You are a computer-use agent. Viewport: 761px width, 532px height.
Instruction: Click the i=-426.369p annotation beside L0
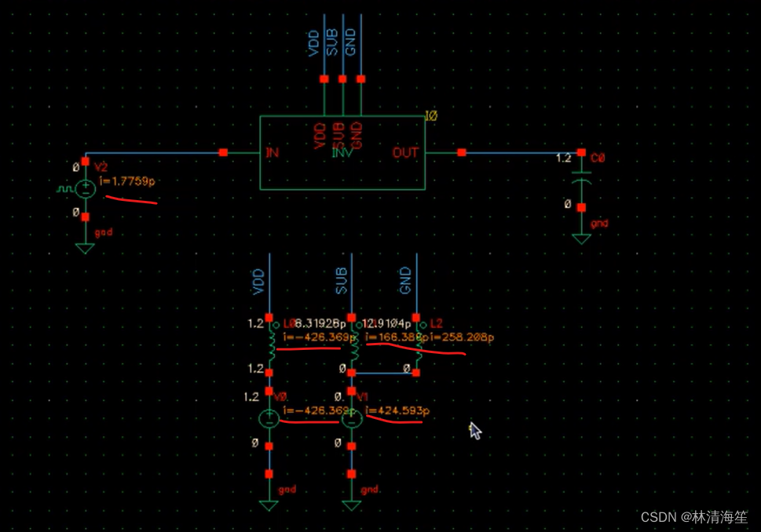[x=320, y=337]
